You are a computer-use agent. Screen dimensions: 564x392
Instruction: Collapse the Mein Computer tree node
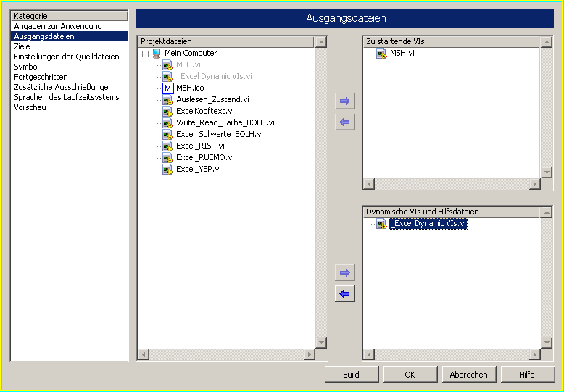click(145, 54)
